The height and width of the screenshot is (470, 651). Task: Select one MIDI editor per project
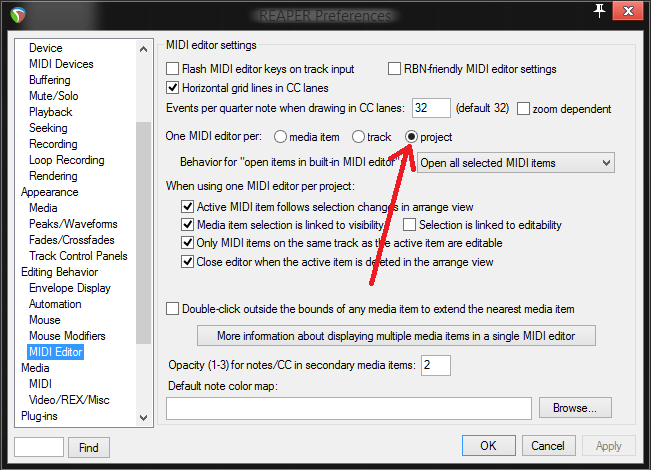click(411, 137)
